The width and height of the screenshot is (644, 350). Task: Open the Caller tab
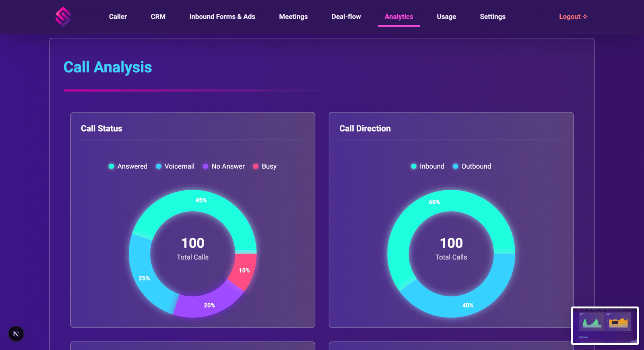point(118,16)
